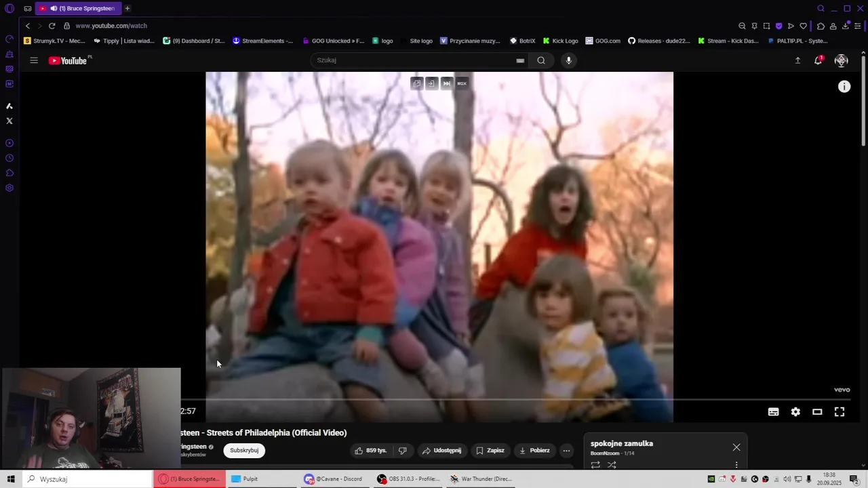Screen dimensions: 868x488
Task: Toggle playlist loop button
Action: [595, 465]
